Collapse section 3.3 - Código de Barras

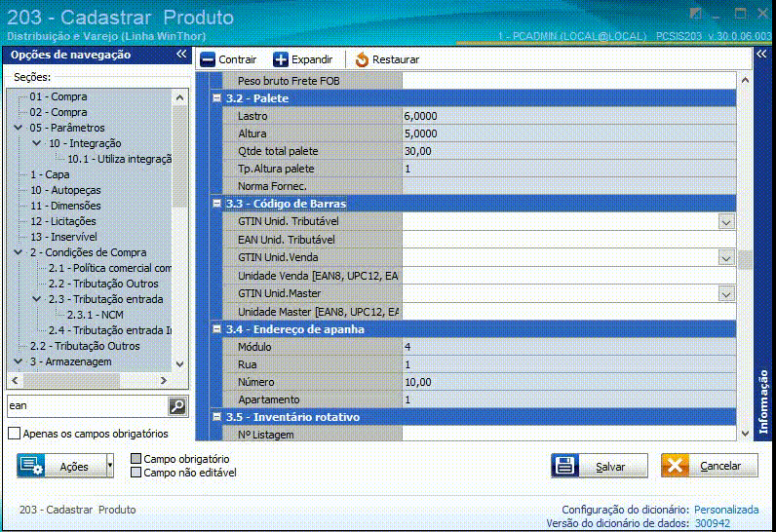[216, 204]
